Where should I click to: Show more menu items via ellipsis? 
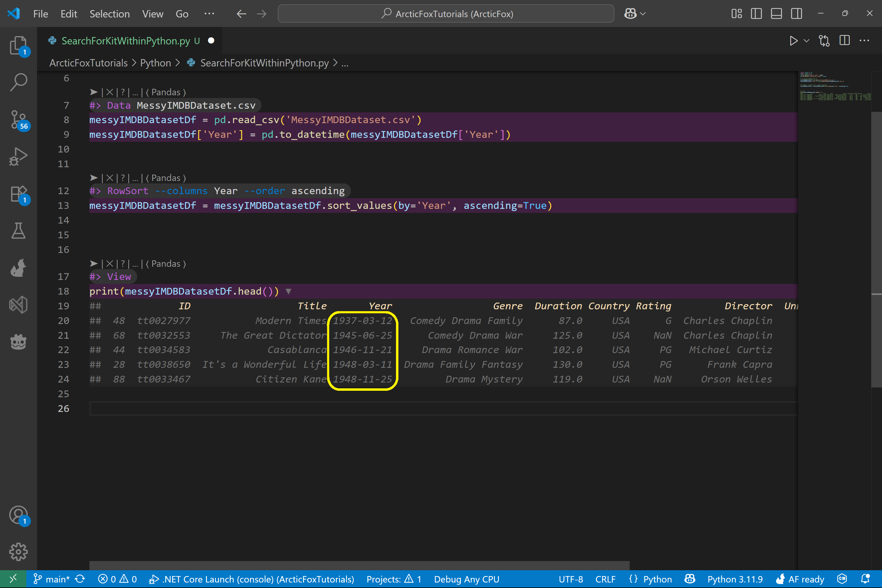click(209, 14)
